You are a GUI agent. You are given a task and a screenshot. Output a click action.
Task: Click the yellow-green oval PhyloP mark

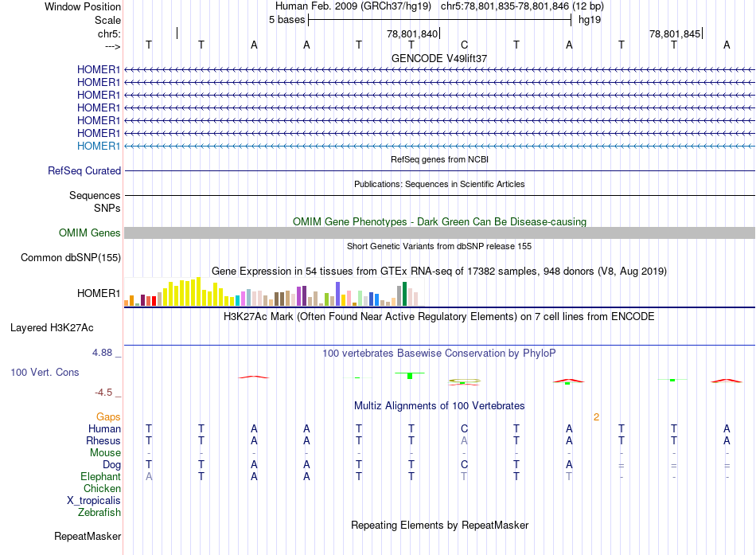point(464,381)
